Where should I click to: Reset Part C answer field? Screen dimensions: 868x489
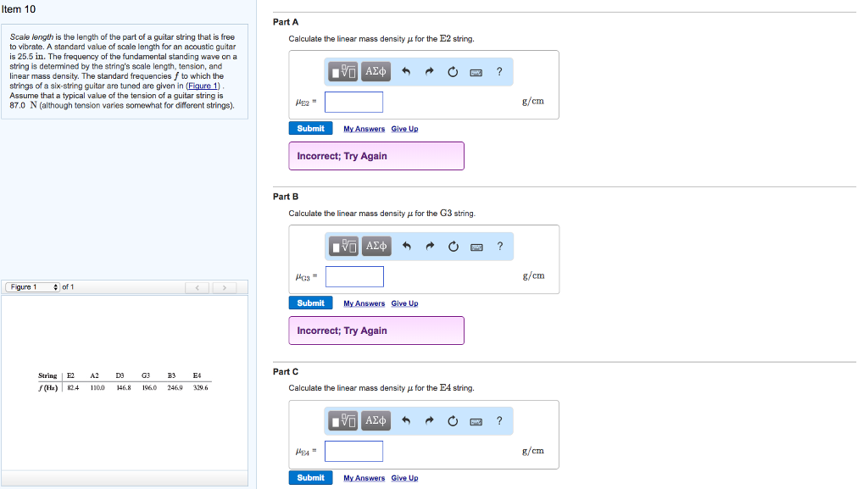453,421
